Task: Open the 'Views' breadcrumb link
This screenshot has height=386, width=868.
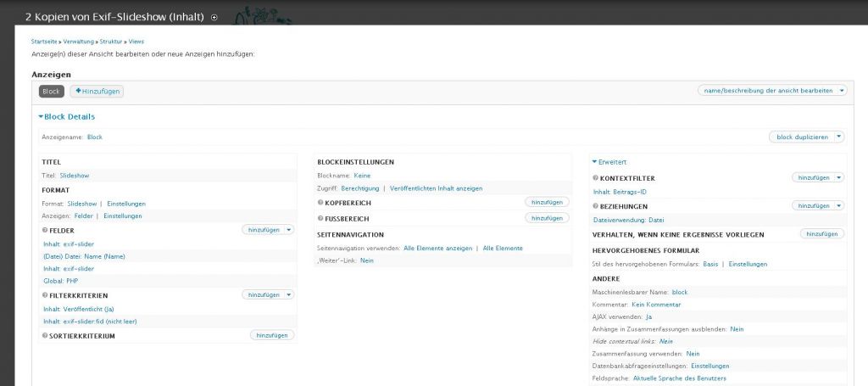Action: [x=136, y=41]
